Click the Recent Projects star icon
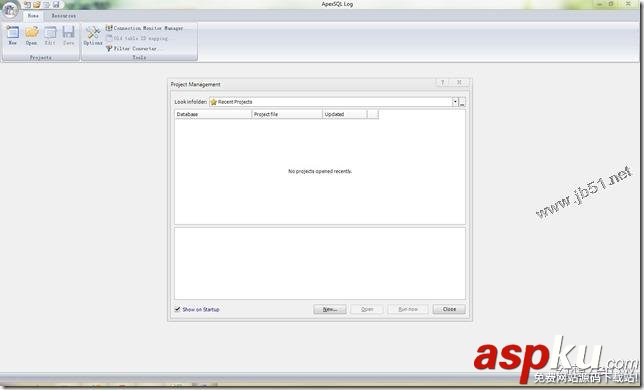This screenshot has height=390, width=644. 214,102
